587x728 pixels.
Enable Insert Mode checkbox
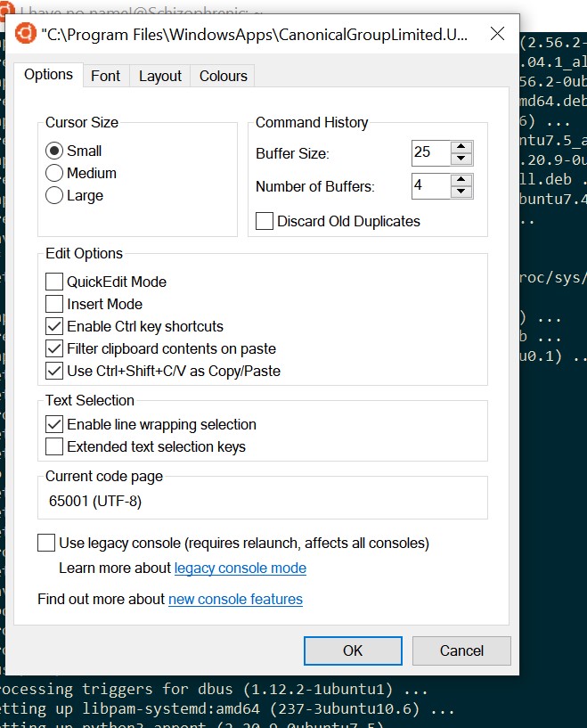(54, 304)
